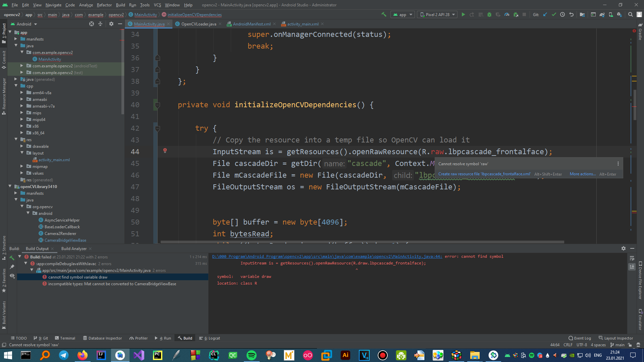Click Collapse All icon in Project panel

tap(100, 24)
